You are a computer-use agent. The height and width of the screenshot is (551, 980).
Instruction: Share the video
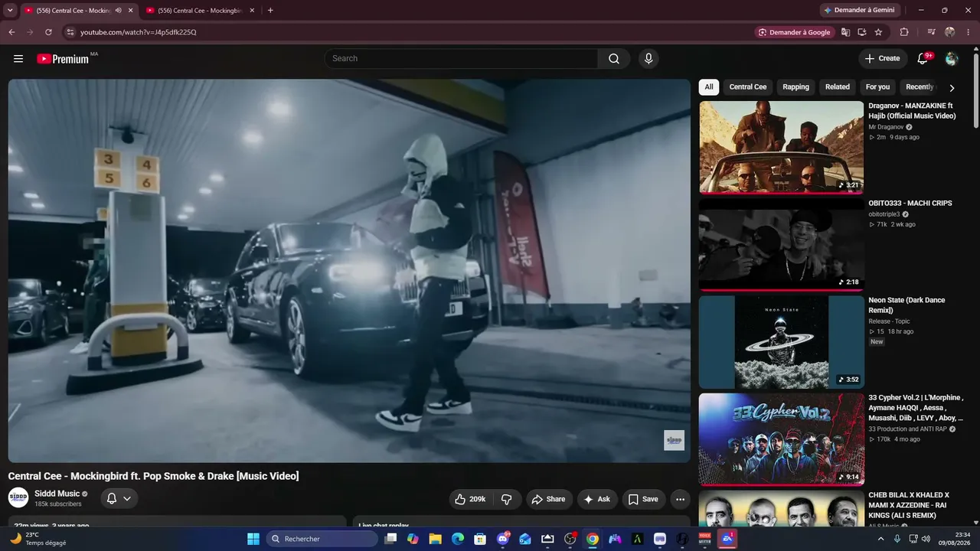(x=548, y=499)
